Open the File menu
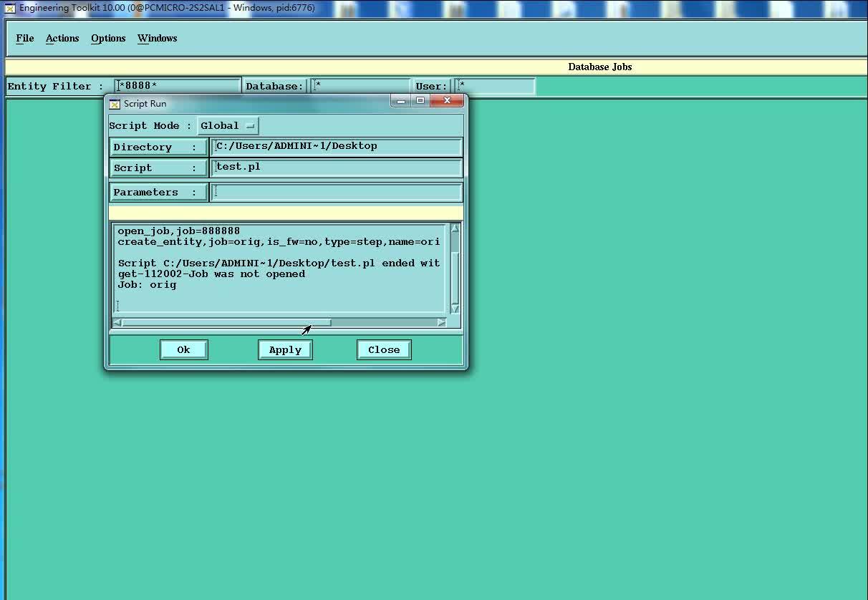The height and width of the screenshot is (600, 868). pos(25,39)
